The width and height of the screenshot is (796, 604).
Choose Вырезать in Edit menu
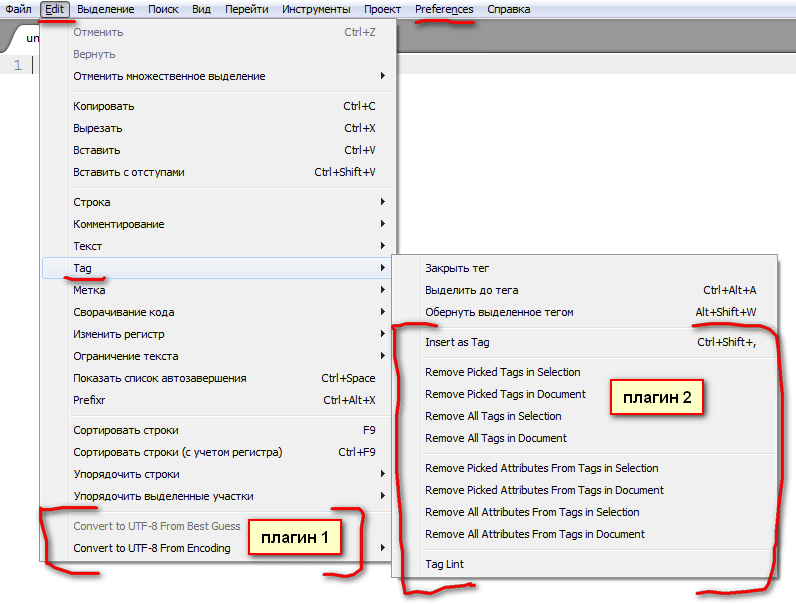coord(217,128)
